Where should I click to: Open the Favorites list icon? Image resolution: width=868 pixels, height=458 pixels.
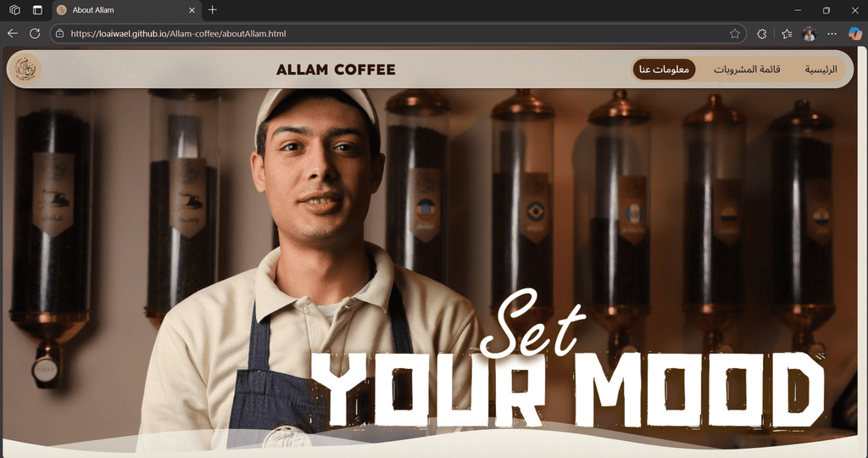[787, 34]
